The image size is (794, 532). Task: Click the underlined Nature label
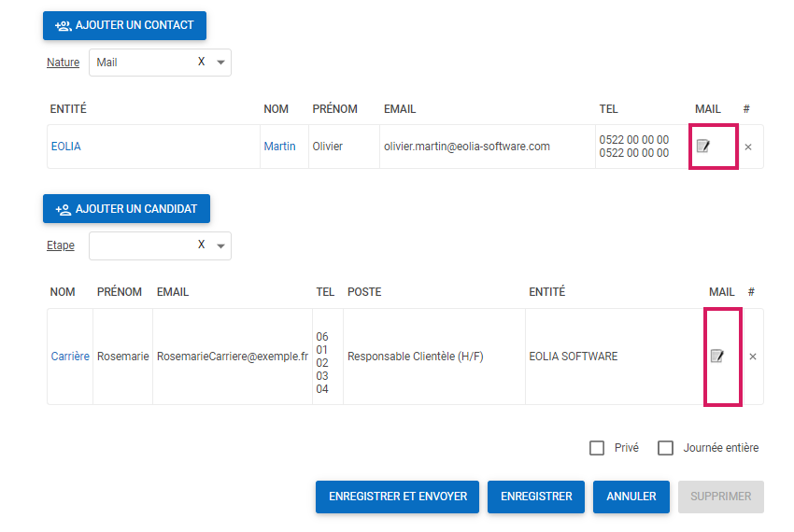(63, 63)
